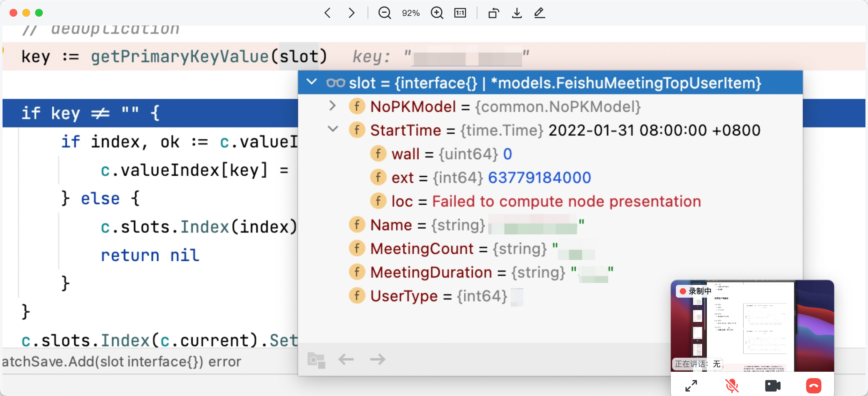Open the edit pencil tool
This screenshot has width=868, height=396.
point(539,13)
